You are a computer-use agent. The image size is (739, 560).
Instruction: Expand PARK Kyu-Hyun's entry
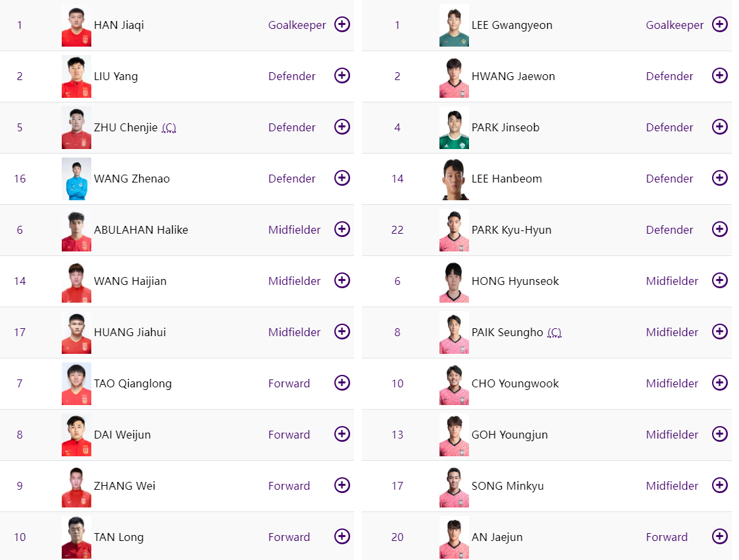(719, 229)
